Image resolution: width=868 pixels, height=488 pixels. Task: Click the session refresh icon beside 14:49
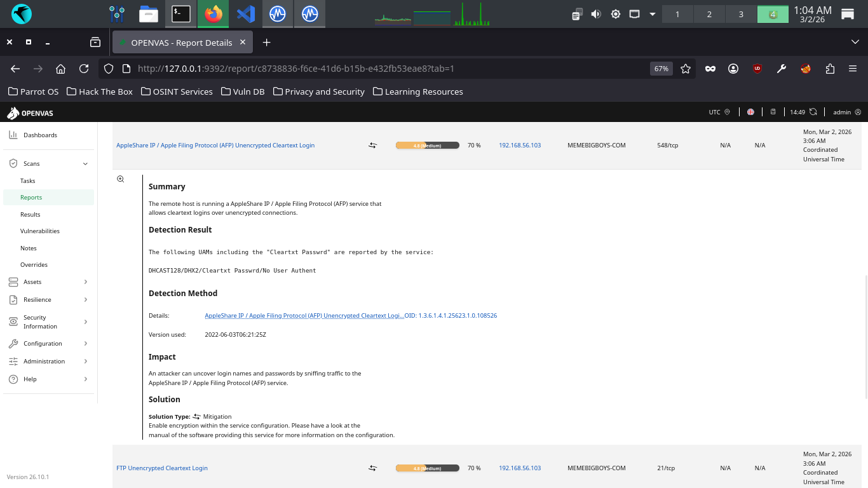pos(813,112)
